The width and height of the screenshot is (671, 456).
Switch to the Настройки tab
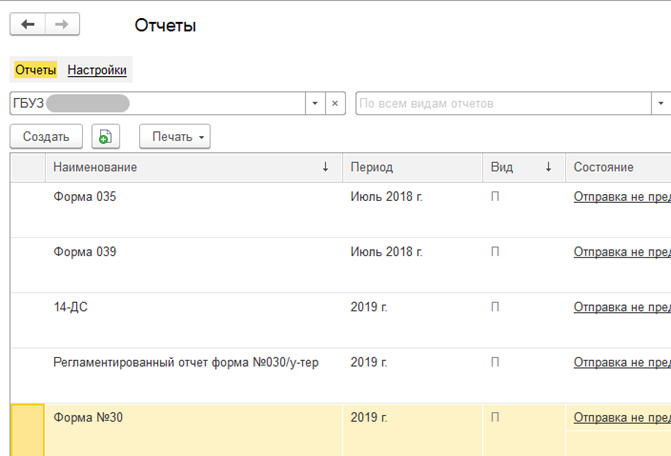pos(97,70)
